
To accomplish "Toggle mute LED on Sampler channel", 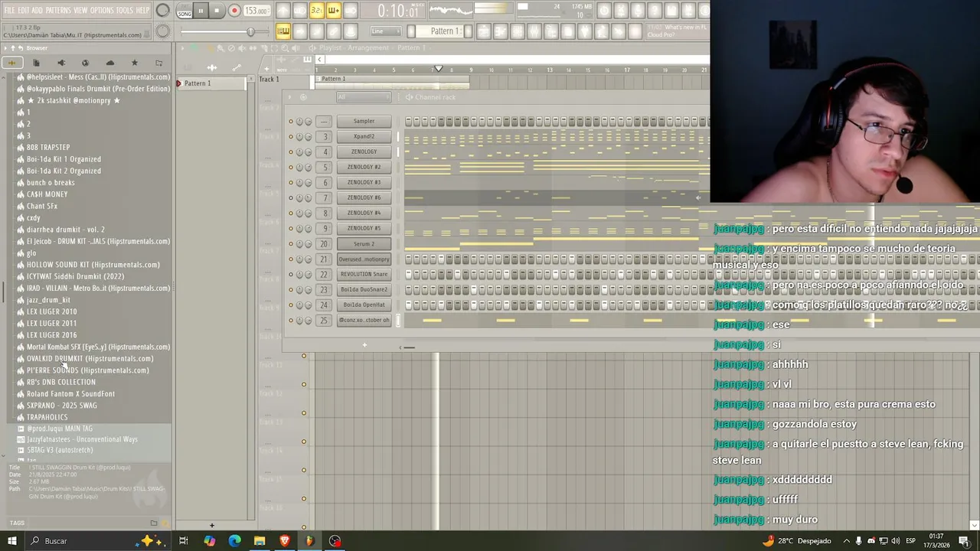I will click(291, 121).
